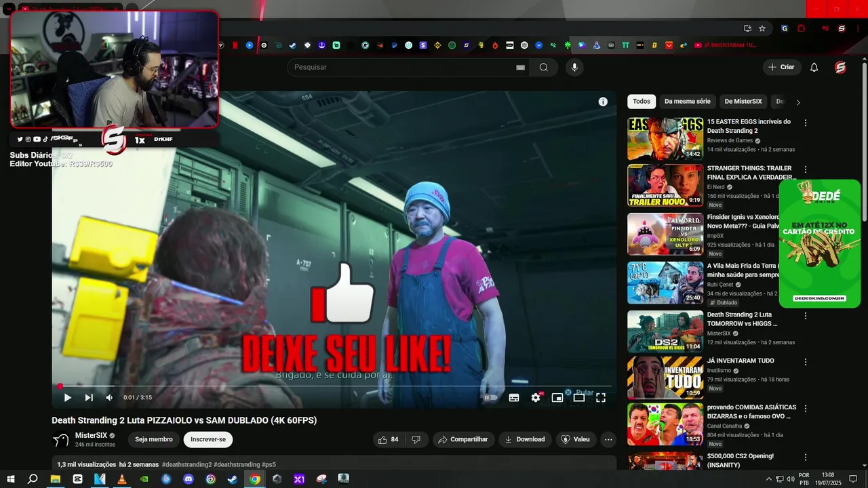868x488 pixels.
Task: Select the Todos filter chip
Action: click(x=642, y=102)
